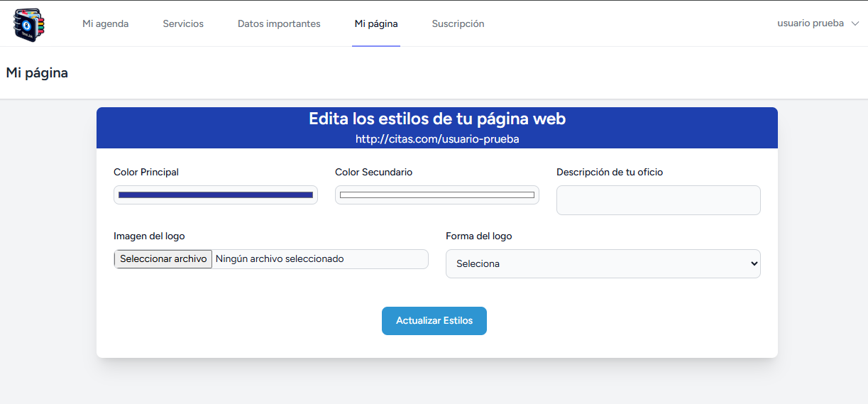
Task: Open the Color Secundario color picker
Action: pyautogui.click(x=437, y=195)
